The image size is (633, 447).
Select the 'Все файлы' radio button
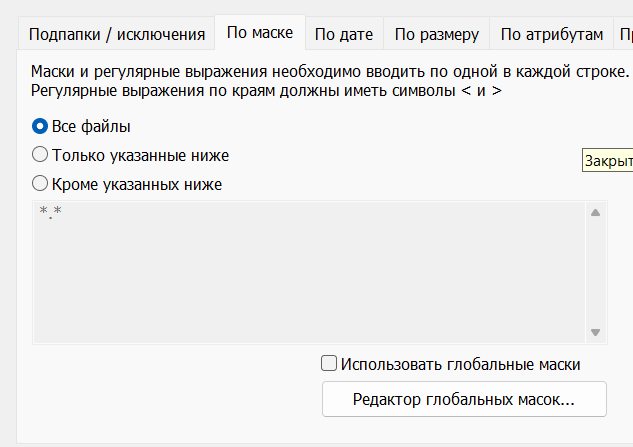click(40, 127)
